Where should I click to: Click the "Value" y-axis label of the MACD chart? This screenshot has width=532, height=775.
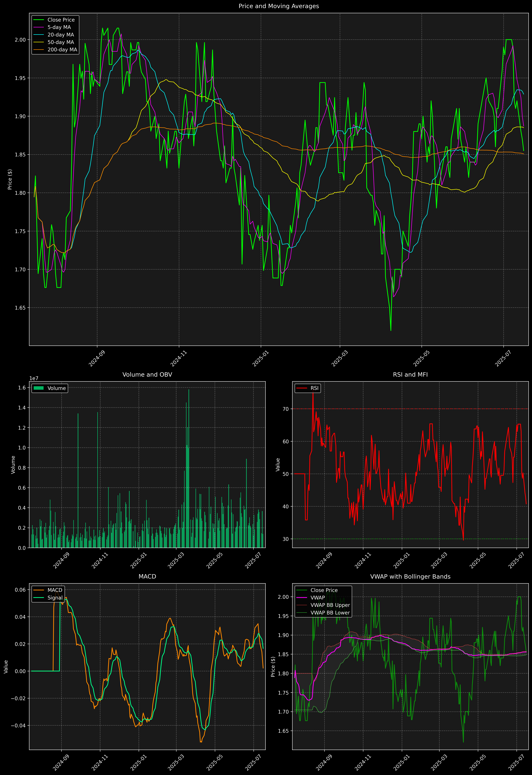6,667
